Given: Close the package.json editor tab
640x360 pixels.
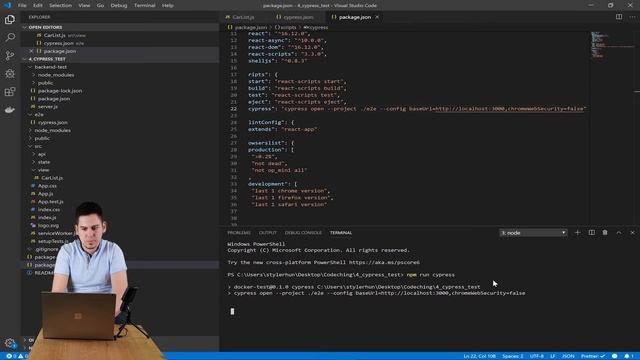Looking at the screenshot, I should (377, 17).
